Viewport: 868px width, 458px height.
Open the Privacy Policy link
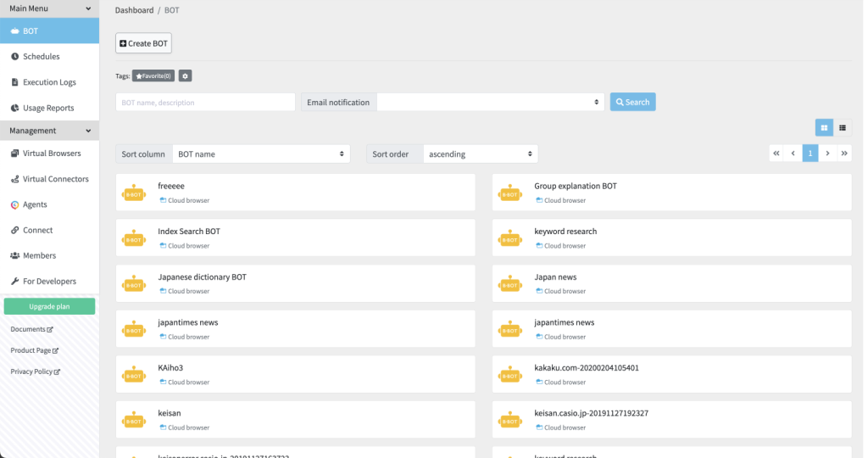(x=36, y=371)
